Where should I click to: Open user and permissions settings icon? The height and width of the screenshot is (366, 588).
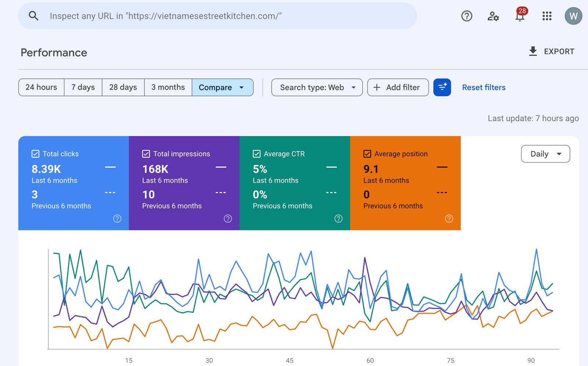click(x=493, y=16)
